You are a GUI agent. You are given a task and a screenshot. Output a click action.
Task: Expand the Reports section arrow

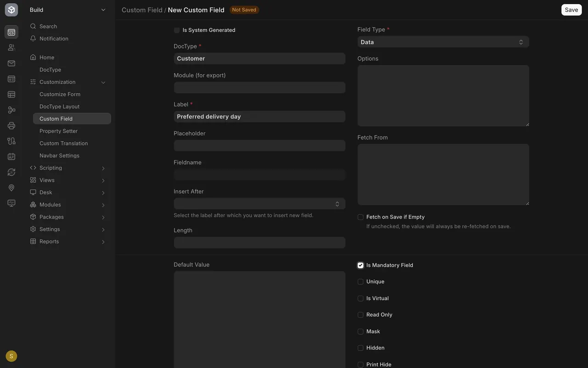(103, 242)
